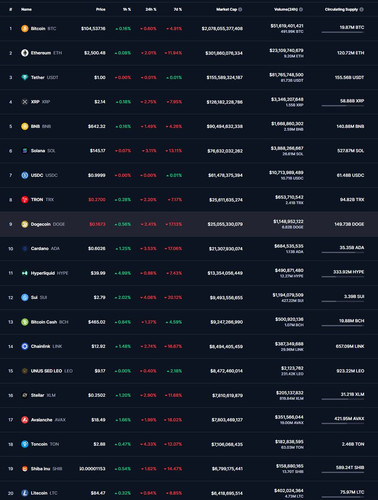This screenshot has height=500, width=378.
Task: Sort by the Price column header
Action: tap(101, 9)
